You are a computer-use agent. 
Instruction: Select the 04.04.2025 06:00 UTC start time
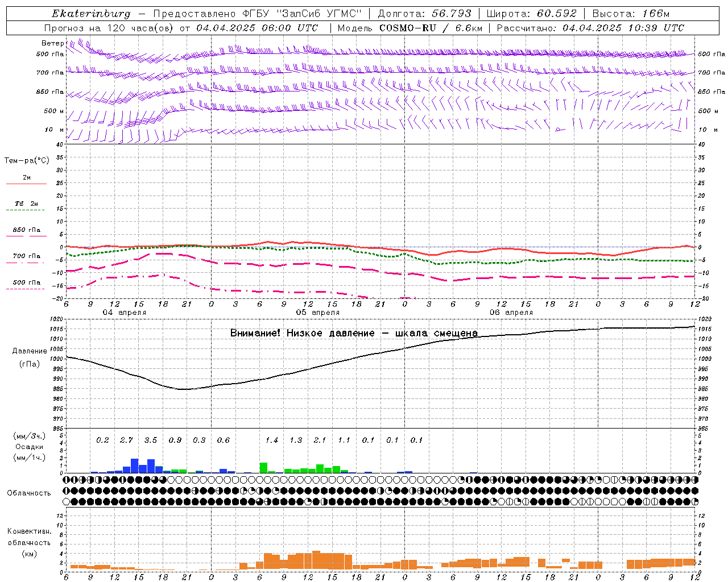coord(258,28)
